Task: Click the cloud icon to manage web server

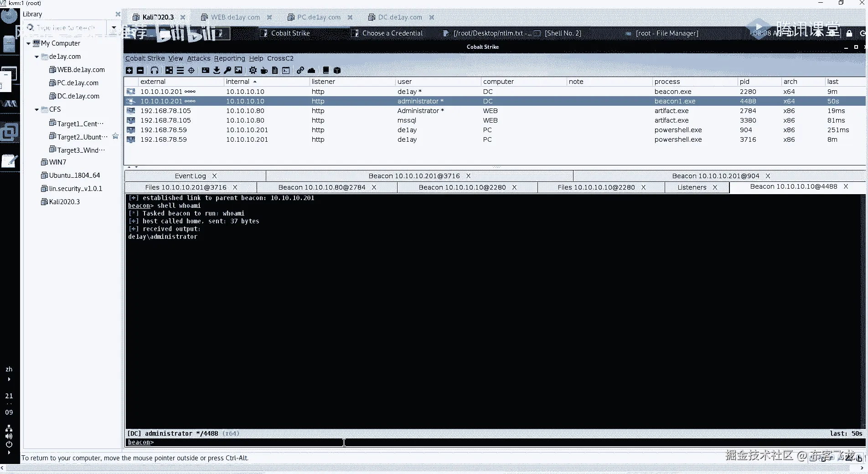Action: tap(311, 70)
